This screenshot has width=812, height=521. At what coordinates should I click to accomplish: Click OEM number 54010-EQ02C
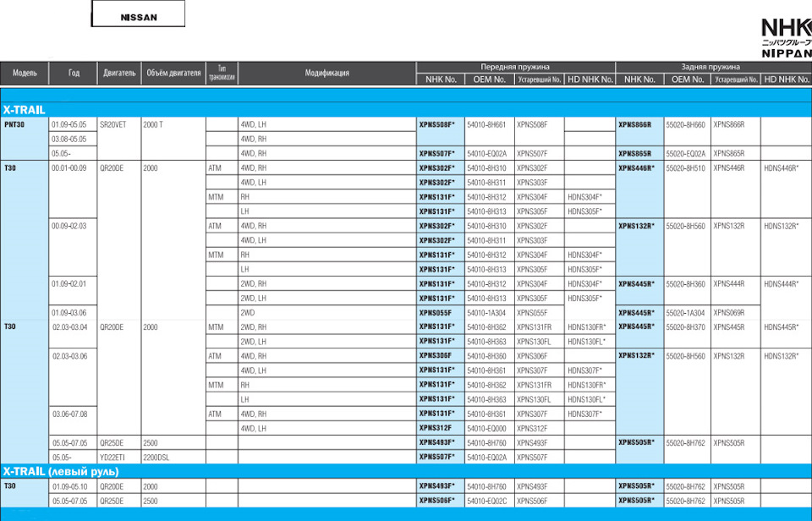(486, 502)
